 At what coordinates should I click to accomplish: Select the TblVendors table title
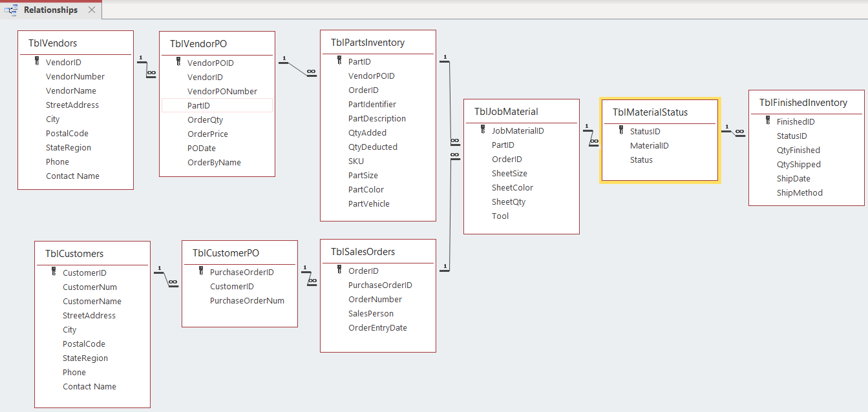point(53,43)
